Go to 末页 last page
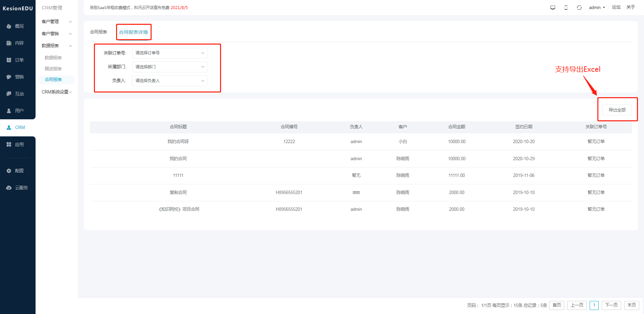The width and height of the screenshot is (644, 314). [x=632, y=305]
